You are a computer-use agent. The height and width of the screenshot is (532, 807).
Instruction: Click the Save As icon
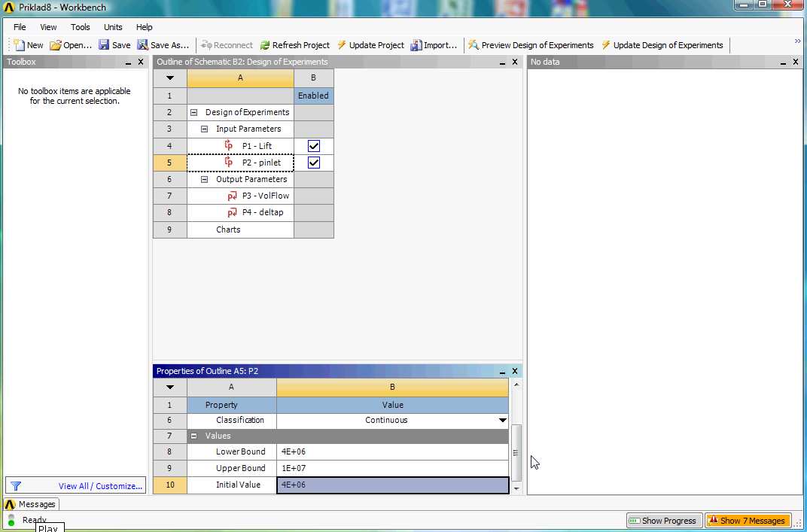click(142, 45)
